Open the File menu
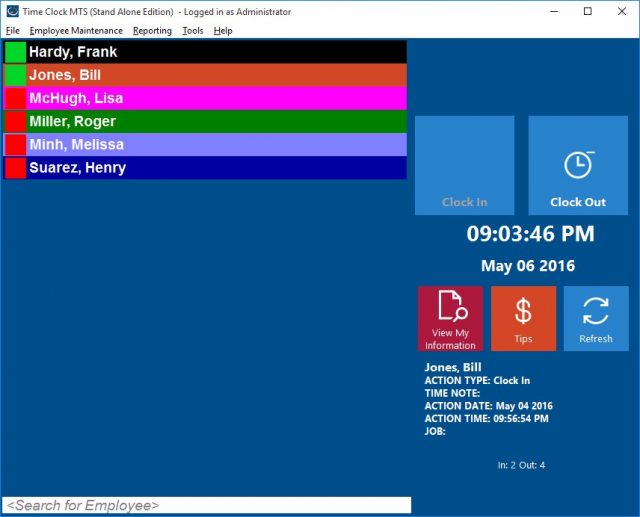This screenshot has width=640, height=517. point(13,31)
